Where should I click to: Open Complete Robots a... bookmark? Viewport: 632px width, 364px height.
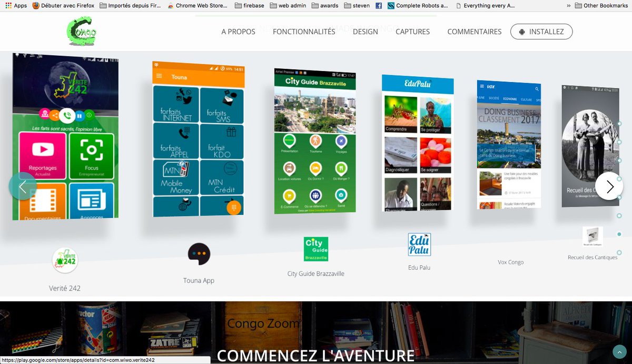tap(418, 6)
